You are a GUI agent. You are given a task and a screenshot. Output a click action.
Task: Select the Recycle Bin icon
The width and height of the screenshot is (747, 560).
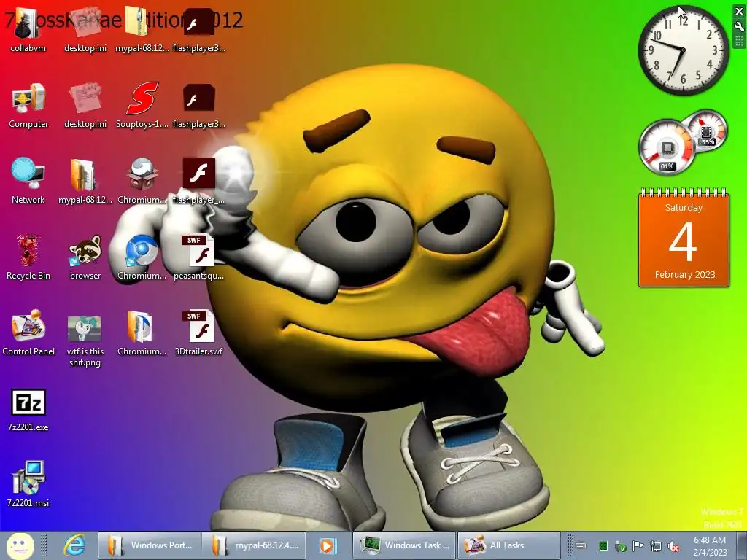pyautogui.click(x=28, y=257)
